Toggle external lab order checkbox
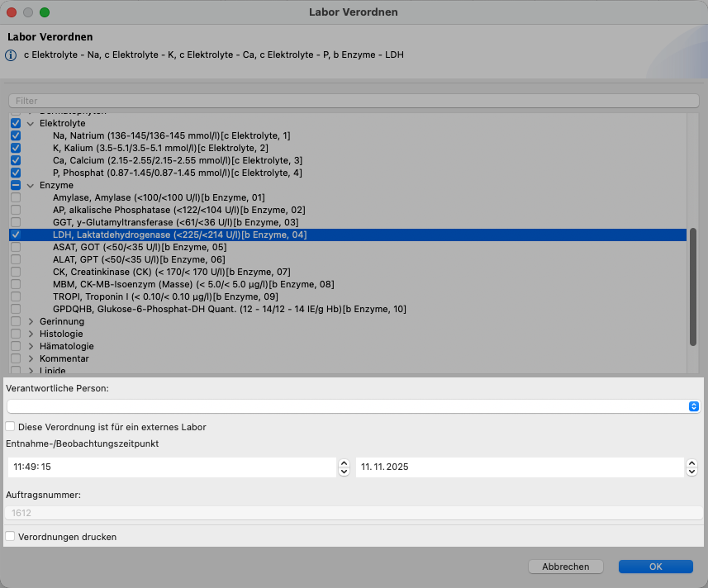This screenshot has height=588, width=708. 11,427
